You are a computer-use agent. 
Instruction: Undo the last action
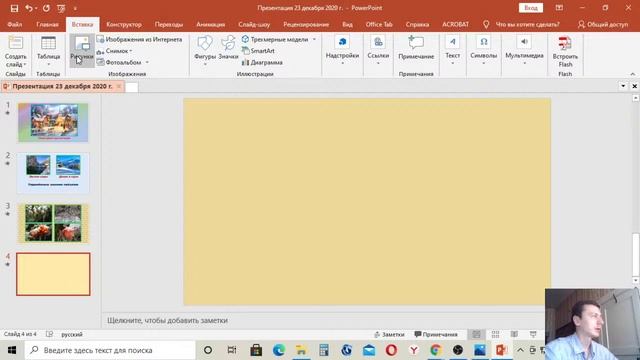pyautogui.click(x=29, y=8)
